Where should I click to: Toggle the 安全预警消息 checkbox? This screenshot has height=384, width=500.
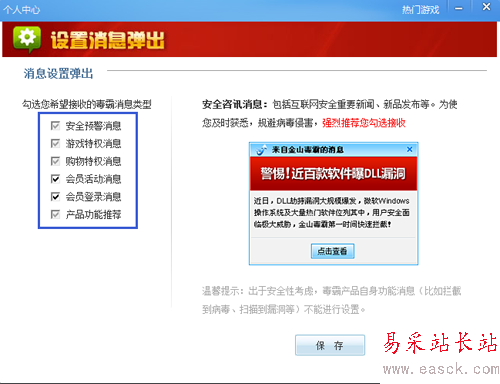tap(55, 126)
